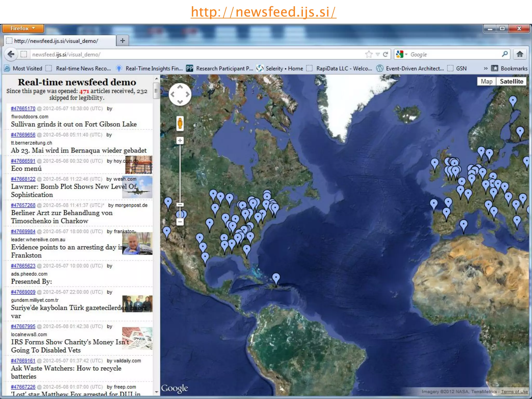Click the map zoom slider handle
Viewport: 532px width, 399px height.
point(180,205)
